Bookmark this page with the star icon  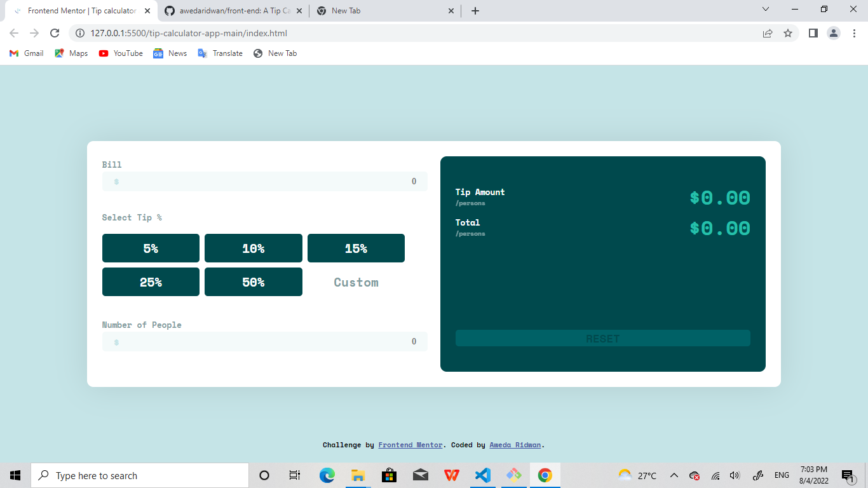tap(788, 33)
